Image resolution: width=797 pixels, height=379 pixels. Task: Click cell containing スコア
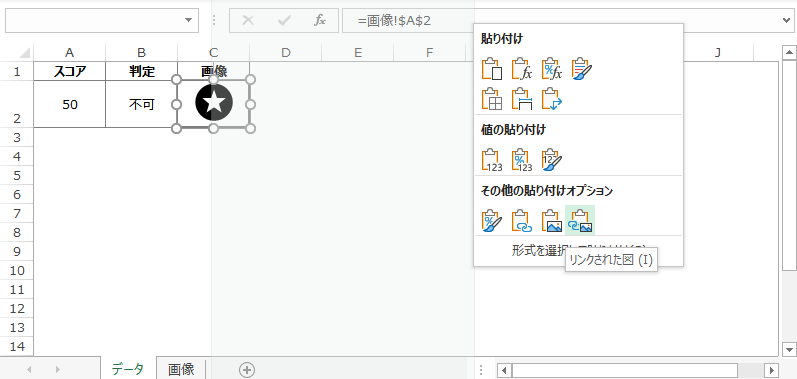(x=70, y=71)
